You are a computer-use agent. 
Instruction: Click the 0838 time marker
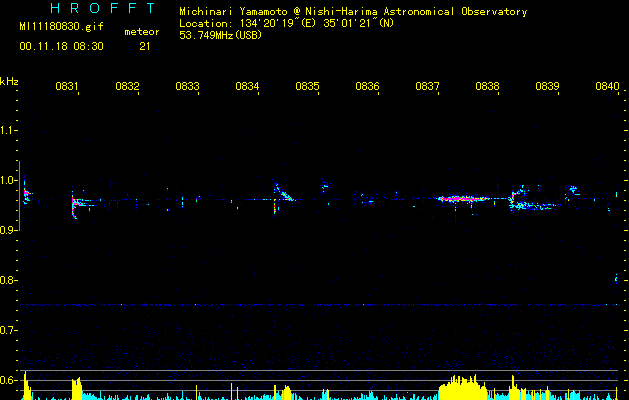point(487,86)
